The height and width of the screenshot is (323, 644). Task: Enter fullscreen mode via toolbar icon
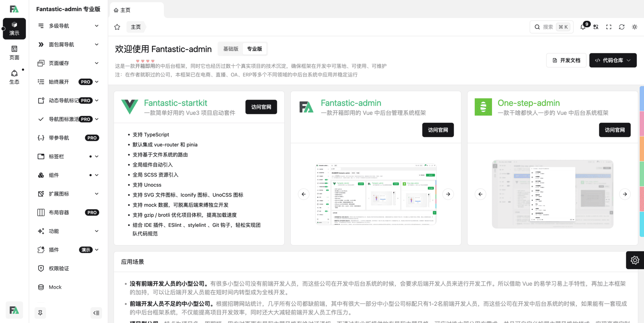point(609,27)
